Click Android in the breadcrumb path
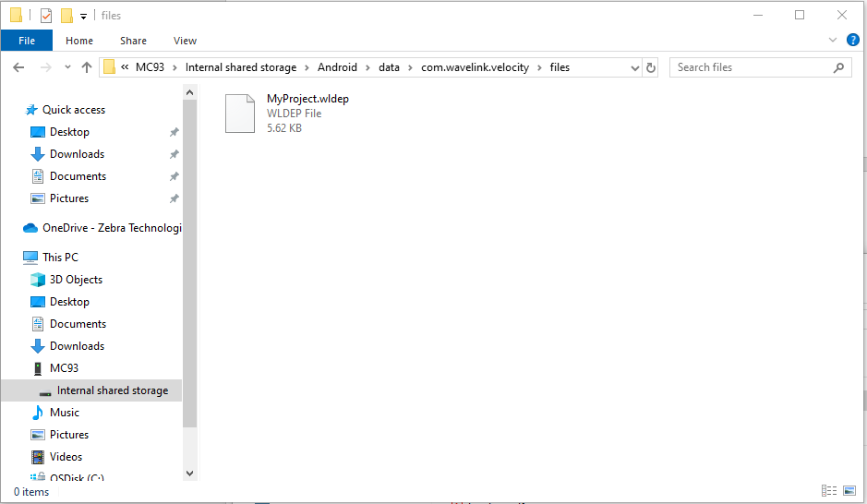 coord(337,67)
